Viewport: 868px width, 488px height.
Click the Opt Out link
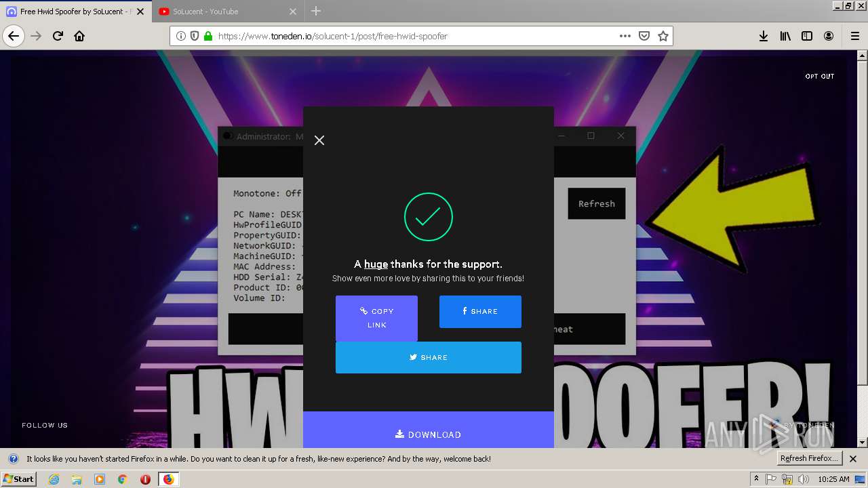tap(820, 77)
